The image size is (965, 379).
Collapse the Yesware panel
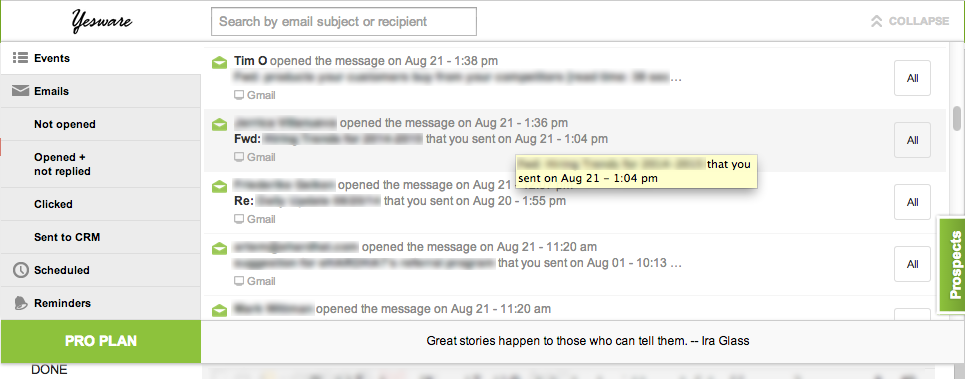pyautogui.click(x=910, y=22)
